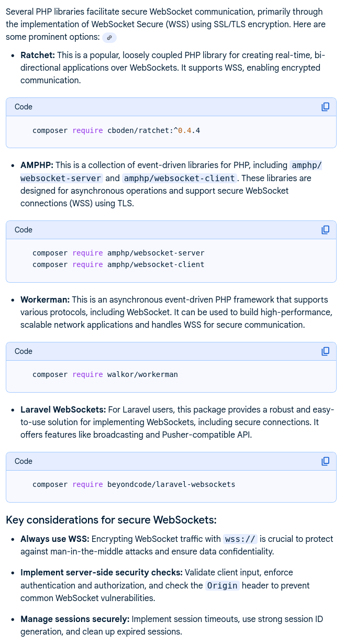Viewport: 344px width, 644px height.
Task: Click the inline Origin code tag
Action: (223, 585)
